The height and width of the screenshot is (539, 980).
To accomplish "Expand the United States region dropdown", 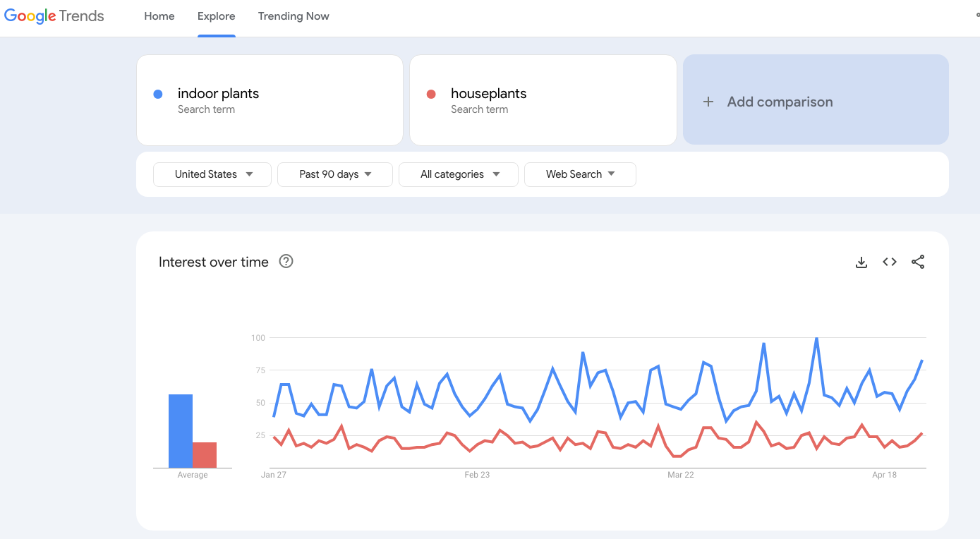I will pos(212,174).
